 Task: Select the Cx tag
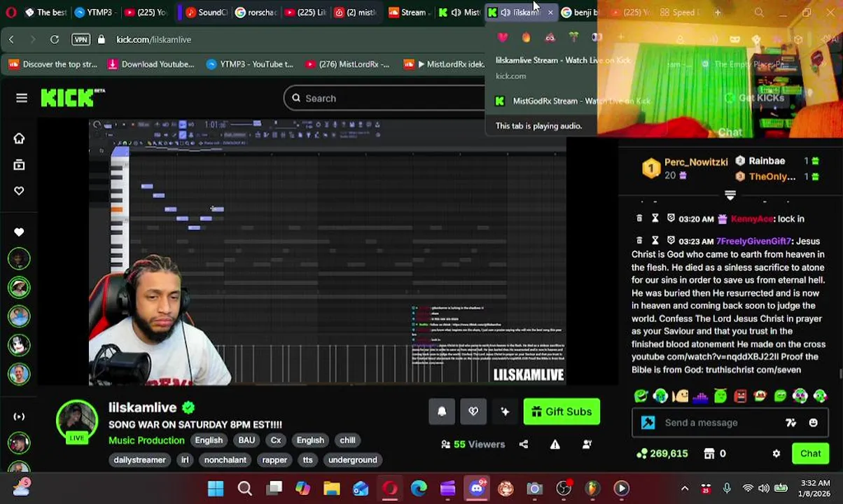pos(276,440)
